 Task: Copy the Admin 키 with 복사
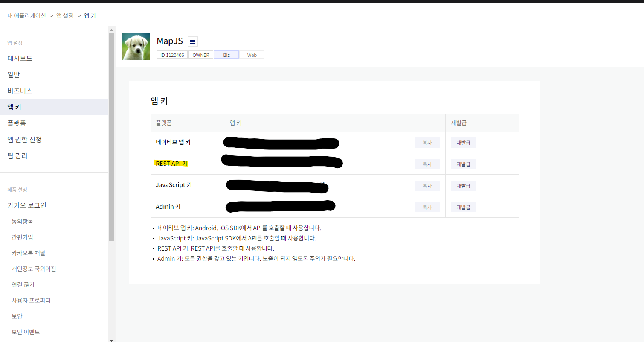coord(427,207)
